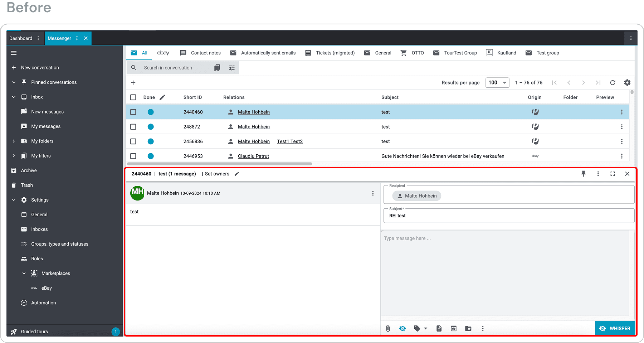Screen dimensions: 644x343
Task: Collapse Pinned conversations section
Action: 14,82
